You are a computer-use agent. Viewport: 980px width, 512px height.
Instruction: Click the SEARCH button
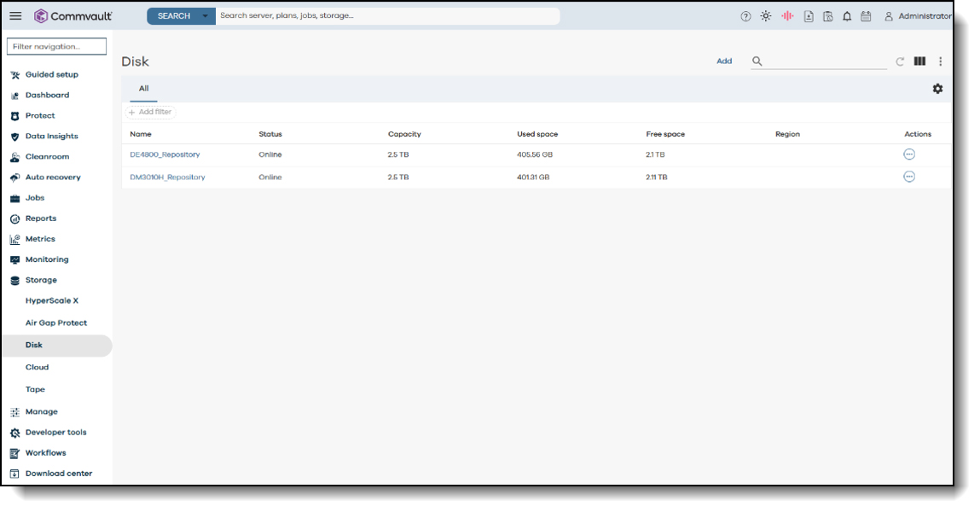174,16
